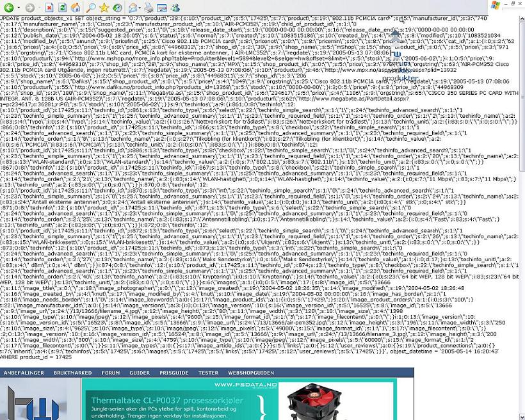Image resolution: width=525 pixels, height=420 pixels.
Task: Click the Mail envelope toolbar icon
Action: click(x=133, y=8)
